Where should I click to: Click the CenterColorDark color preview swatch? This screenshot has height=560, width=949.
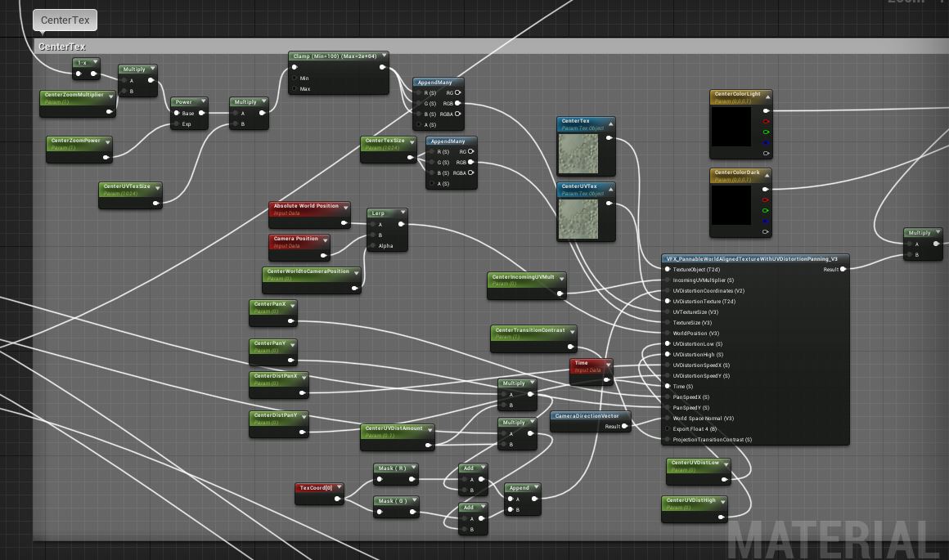point(731,205)
